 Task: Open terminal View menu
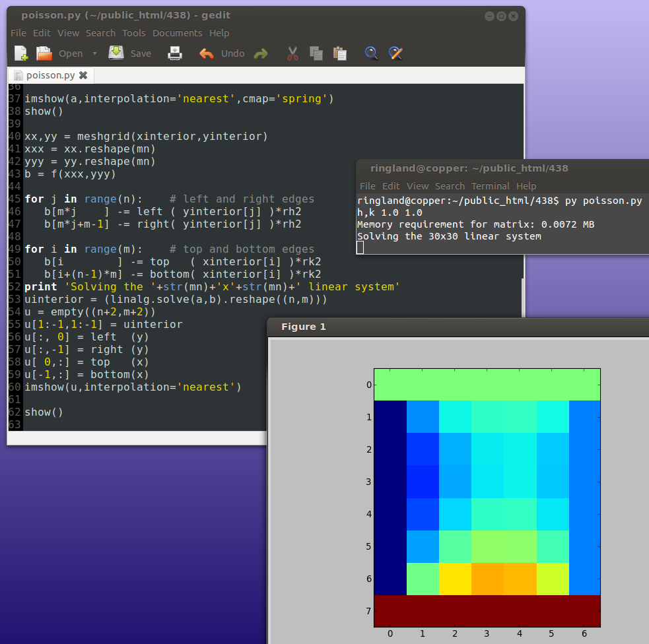click(x=418, y=186)
